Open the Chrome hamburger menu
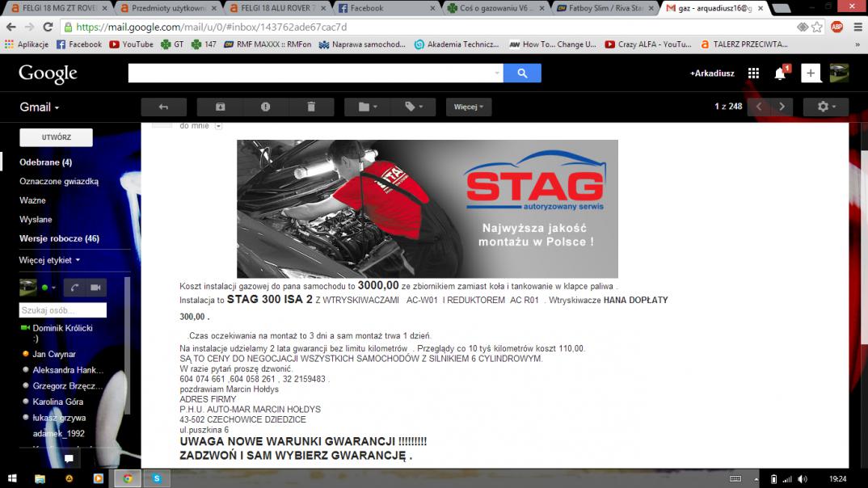Viewport: 868px width, 488px height. [858, 27]
